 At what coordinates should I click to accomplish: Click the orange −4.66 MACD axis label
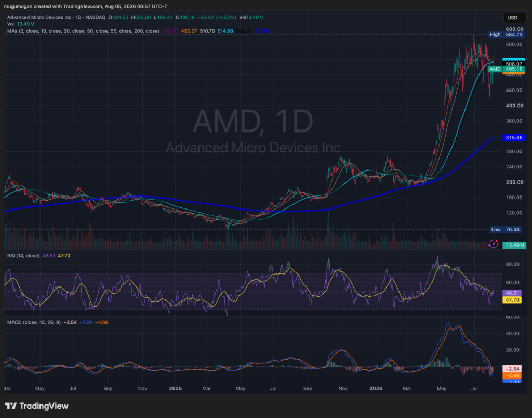(512, 375)
